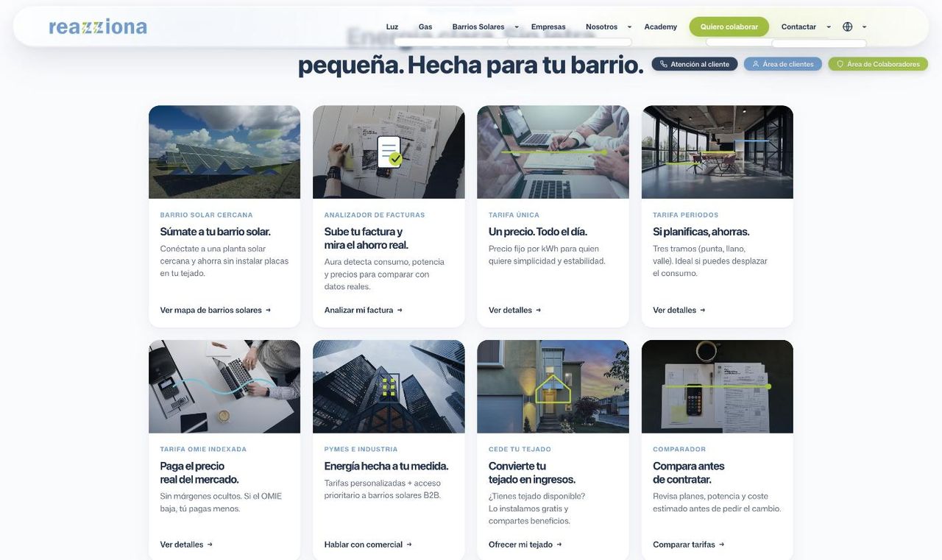Expand the Barrios Solares dropdown arrow
The image size is (942, 560).
point(517,27)
